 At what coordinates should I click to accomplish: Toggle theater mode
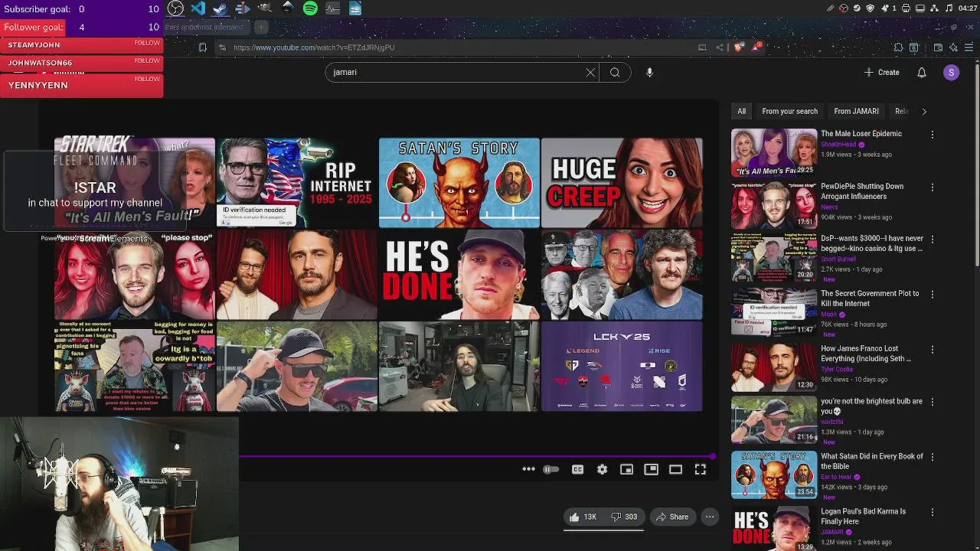[675, 470]
